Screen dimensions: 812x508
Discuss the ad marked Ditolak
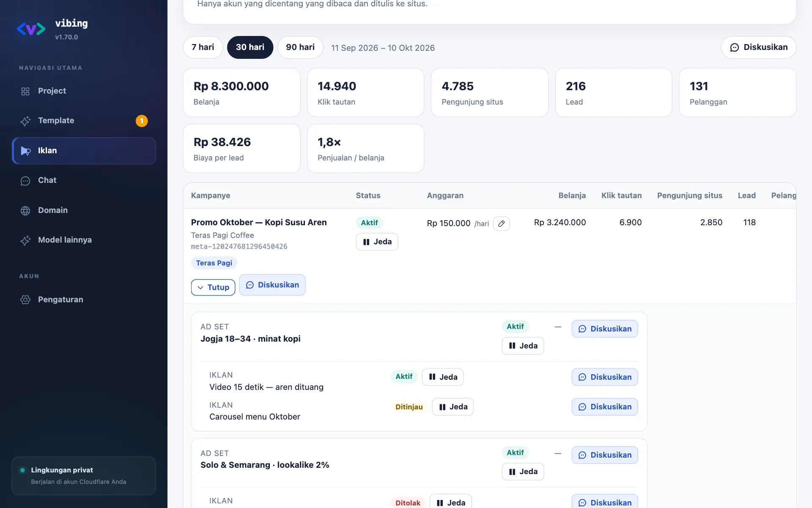605,502
